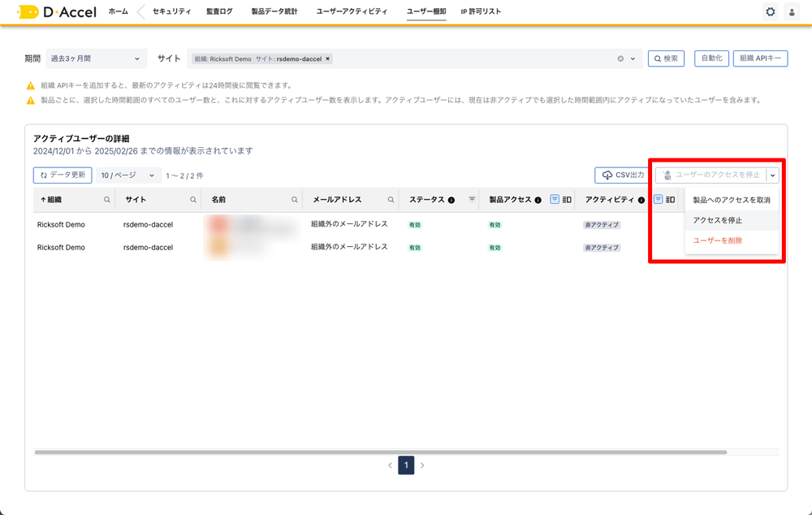Click page 1 in the pagination

pyautogui.click(x=406, y=465)
